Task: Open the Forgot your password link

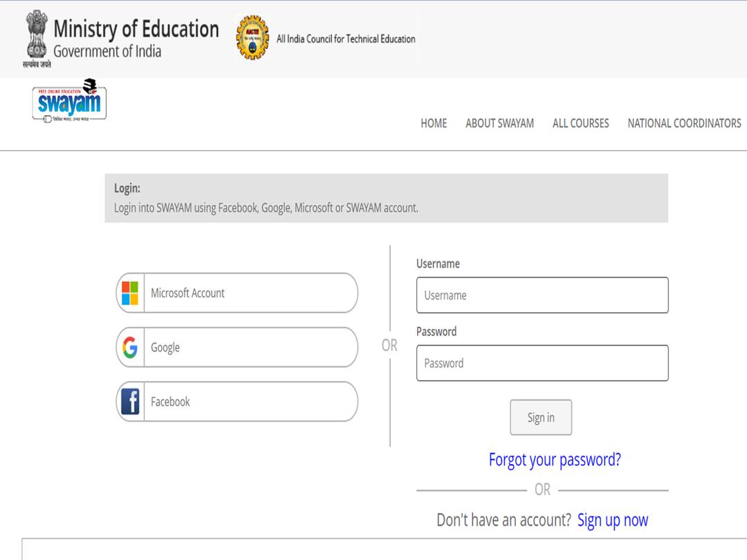Action: tap(555, 460)
